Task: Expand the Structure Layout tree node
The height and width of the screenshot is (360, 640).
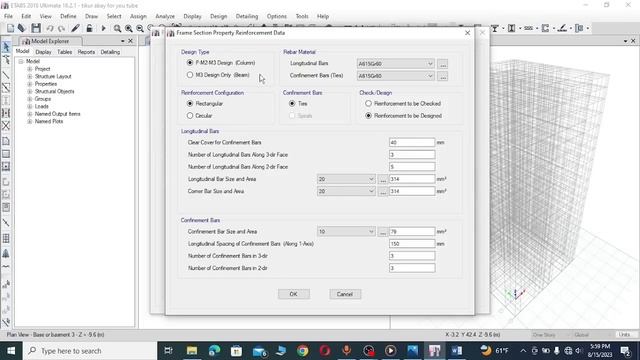Action: [x=30, y=76]
